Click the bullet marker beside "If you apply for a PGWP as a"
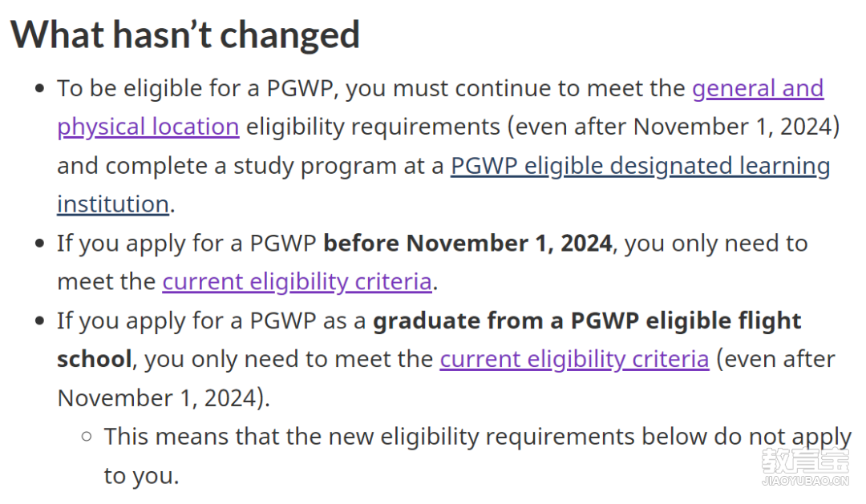This screenshot has width=866, height=504. point(39,321)
